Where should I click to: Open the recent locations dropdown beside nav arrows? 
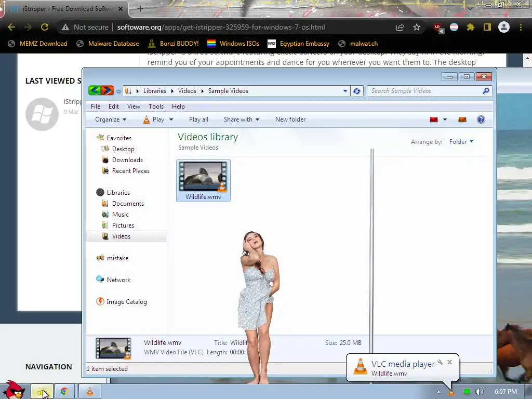point(118,91)
